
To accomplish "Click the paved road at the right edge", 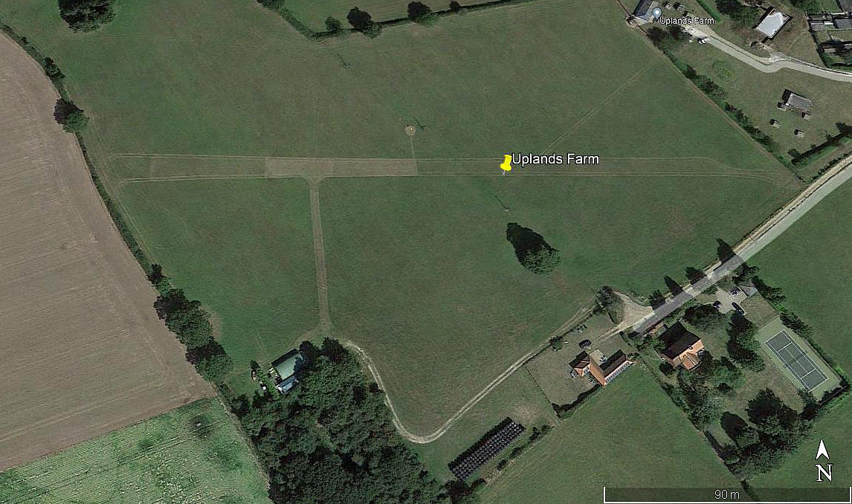I will (x=761, y=239).
